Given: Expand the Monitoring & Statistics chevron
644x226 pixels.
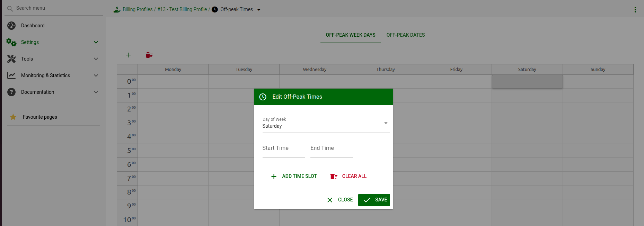Looking at the screenshot, I should click(x=96, y=75).
